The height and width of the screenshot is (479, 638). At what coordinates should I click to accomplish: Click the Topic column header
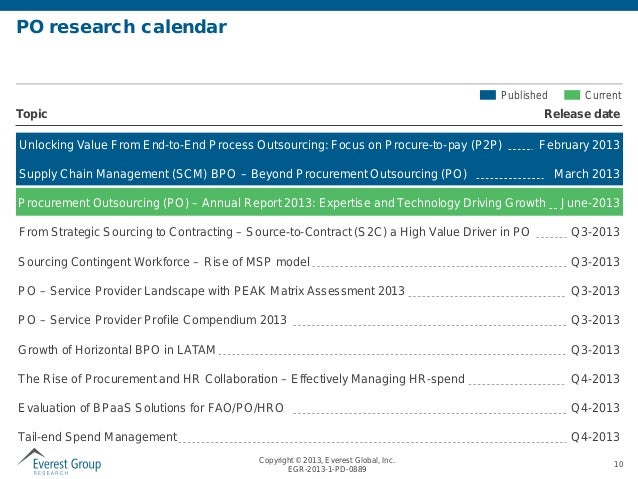click(x=32, y=114)
